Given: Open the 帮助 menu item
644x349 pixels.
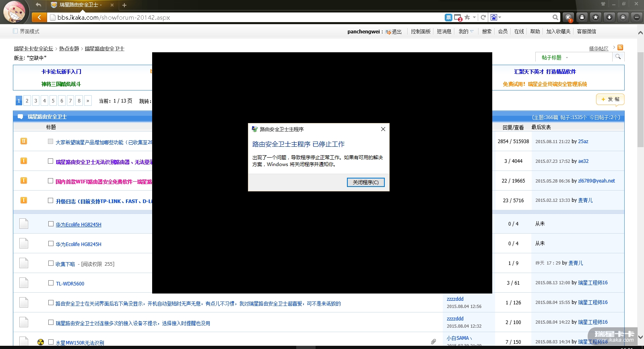Looking at the screenshot, I should click(x=535, y=31).
